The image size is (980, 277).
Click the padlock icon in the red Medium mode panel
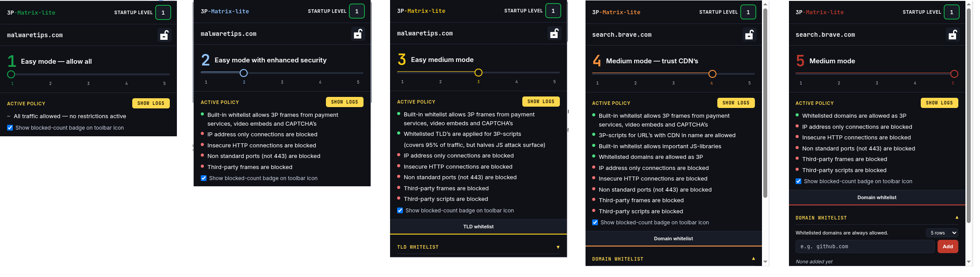[953, 35]
